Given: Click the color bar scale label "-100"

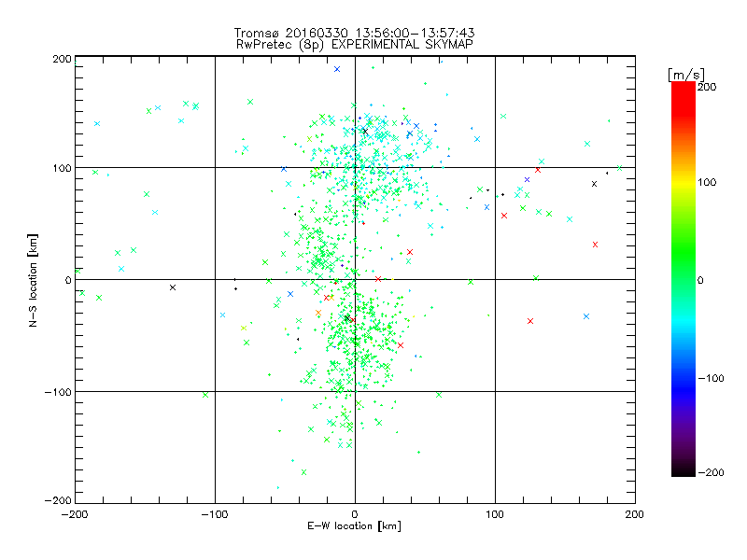Looking at the screenshot, I should 711,378.
